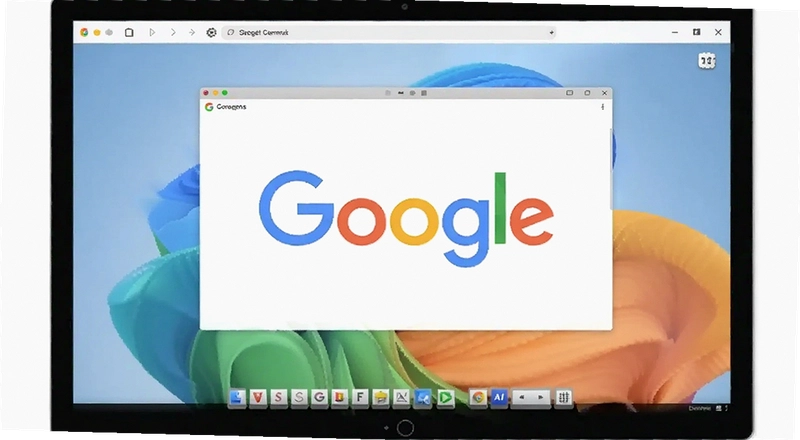The image size is (800, 440).
Task: Click the right arrow button in dock
Action: pyautogui.click(x=540, y=397)
